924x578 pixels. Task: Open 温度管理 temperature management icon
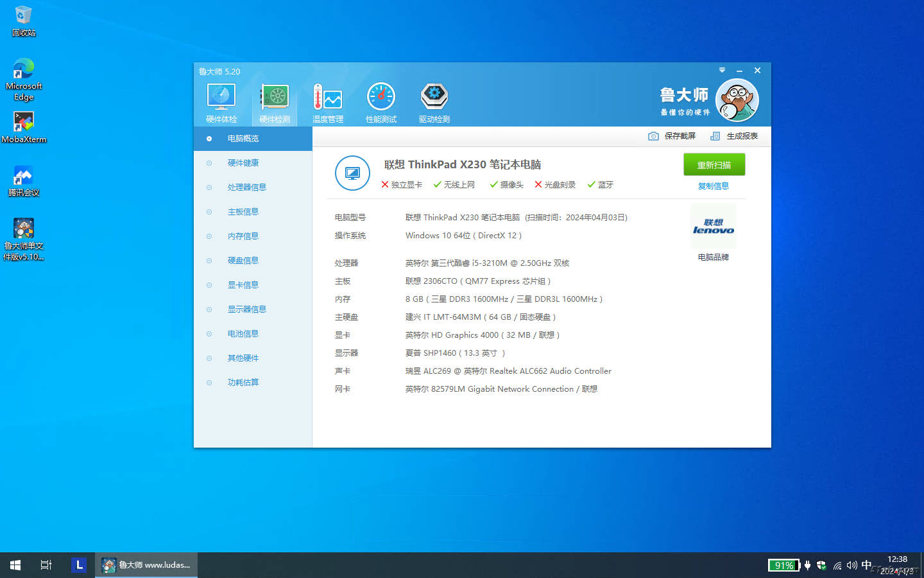(328, 98)
